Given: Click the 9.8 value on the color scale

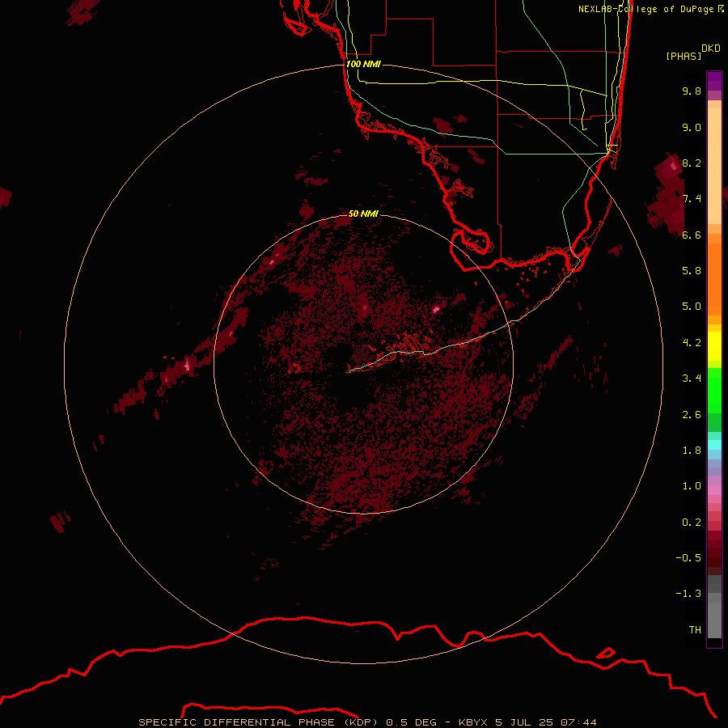Looking at the screenshot, I should 692,91.
